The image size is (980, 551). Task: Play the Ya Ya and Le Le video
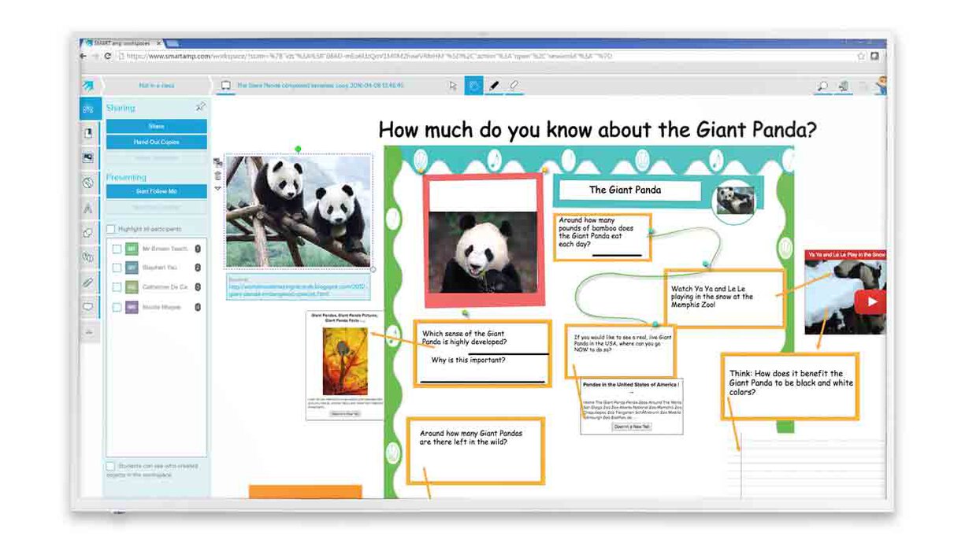[x=870, y=301]
